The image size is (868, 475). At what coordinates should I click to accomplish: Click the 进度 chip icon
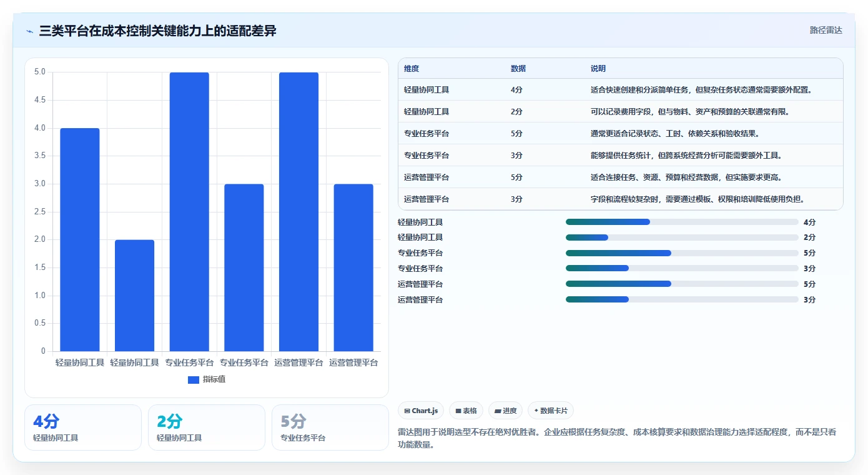coord(498,411)
